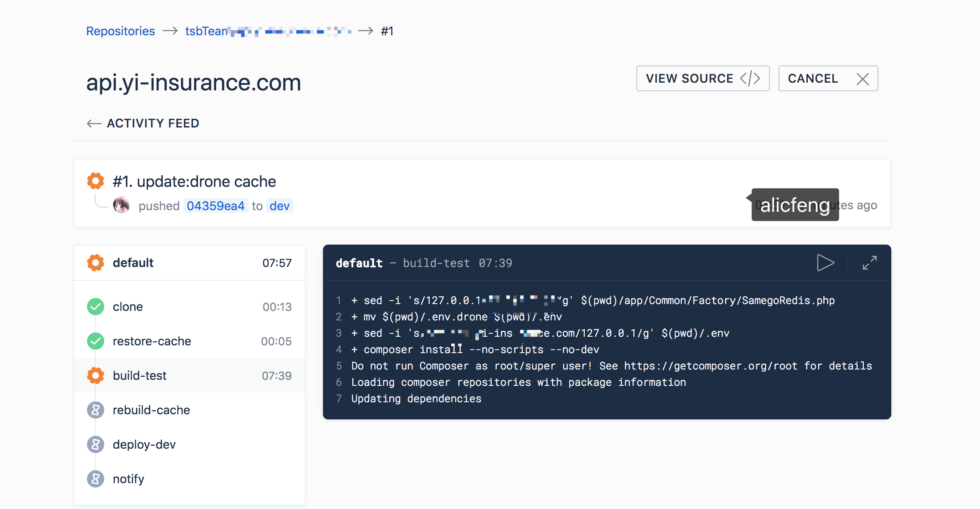Click the orange running gear next to build title
This screenshot has height=509, width=980.
[x=96, y=181]
